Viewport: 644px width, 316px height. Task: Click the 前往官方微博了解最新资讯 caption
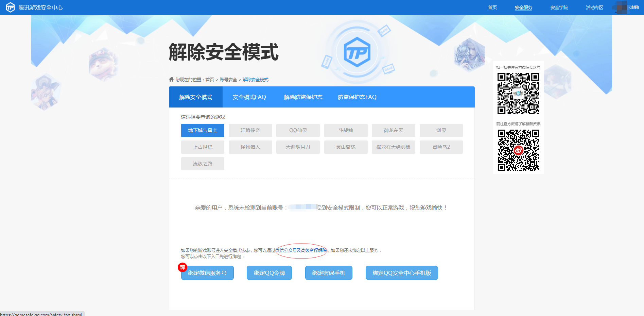518,124
